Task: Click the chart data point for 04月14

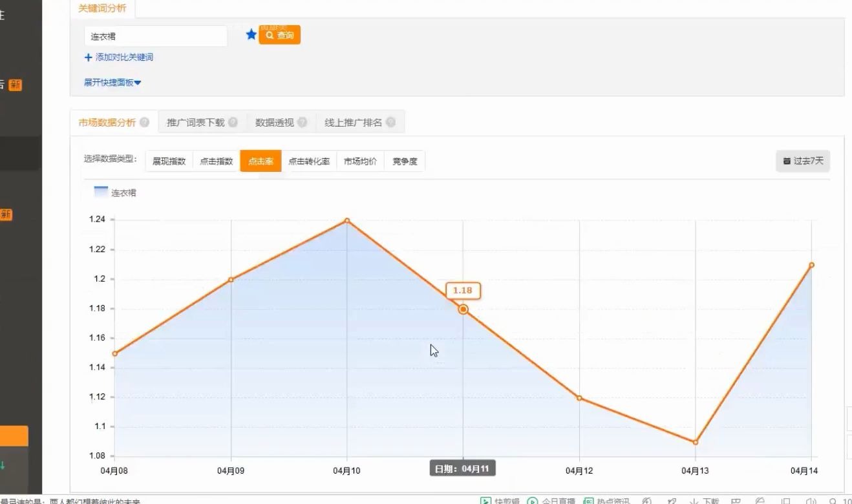Action: (x=811, y=265)
